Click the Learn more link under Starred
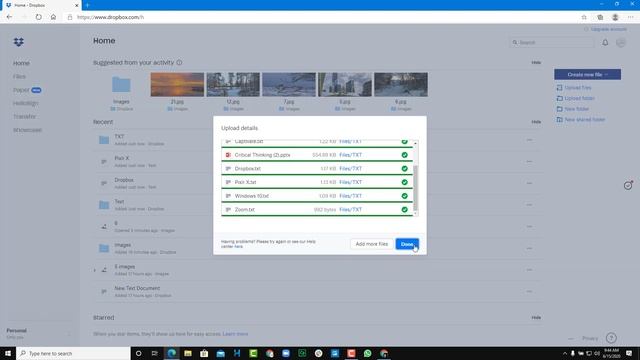The width and height of the screenshot is (640, 360). click(236, 334)
